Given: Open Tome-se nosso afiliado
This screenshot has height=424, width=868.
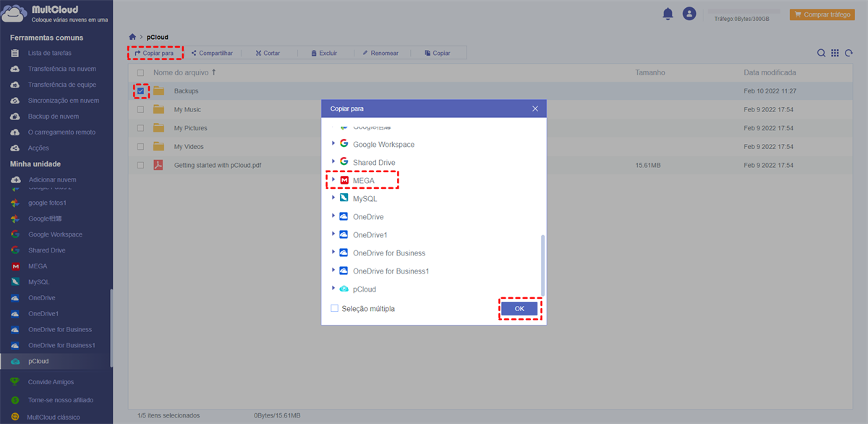Looking at the screenshot, I should click(x=60, y=400).
